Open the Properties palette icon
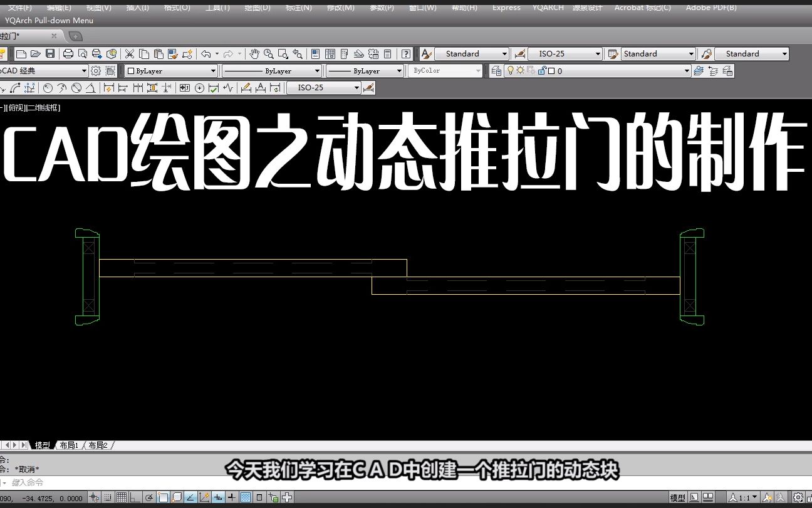Image resolution: width=812 pixels, height=508 pixels. 315,54
